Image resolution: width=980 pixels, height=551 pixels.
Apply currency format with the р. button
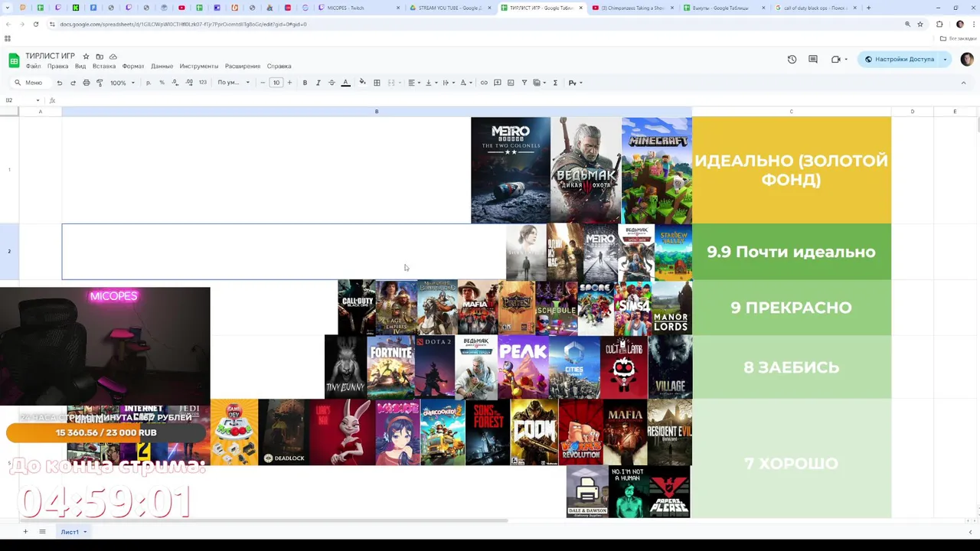point(149,83)
